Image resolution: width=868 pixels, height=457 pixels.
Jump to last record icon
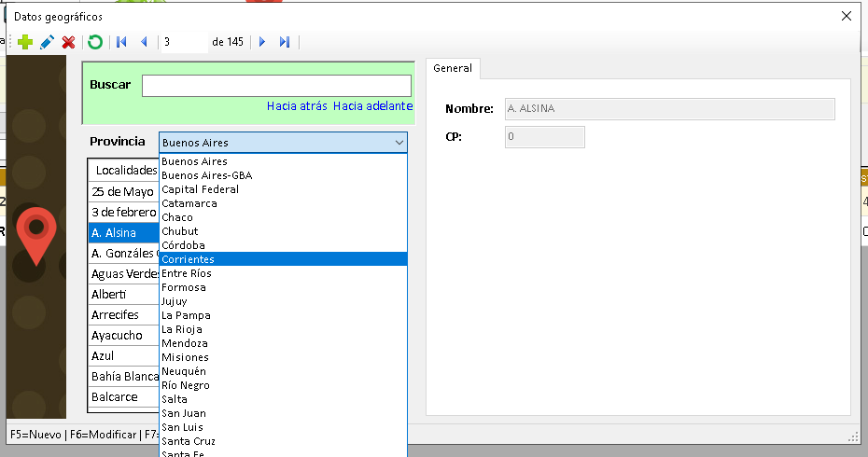(x=285, y=42)
